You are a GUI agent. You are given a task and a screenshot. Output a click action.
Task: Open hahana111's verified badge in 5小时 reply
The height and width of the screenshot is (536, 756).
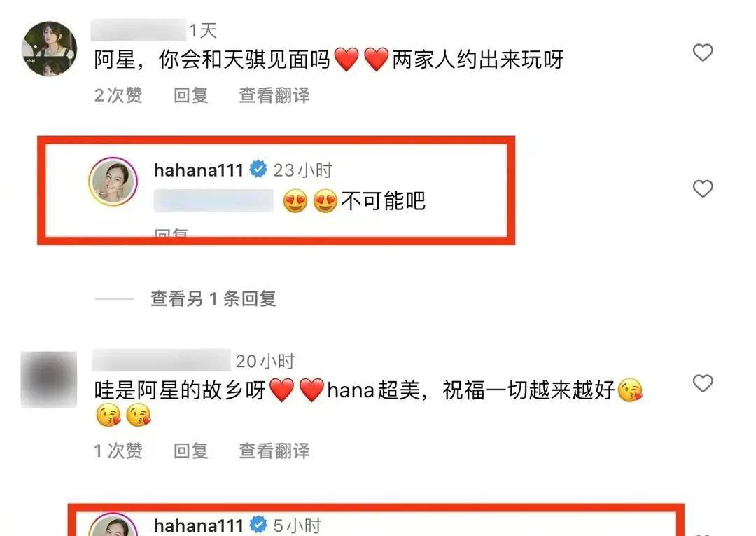tap(258, 525)
